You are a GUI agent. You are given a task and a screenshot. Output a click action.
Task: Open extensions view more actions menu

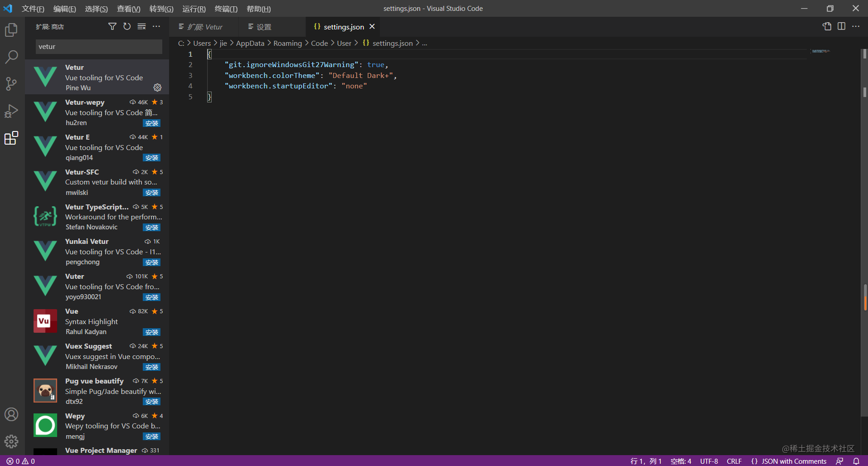click(156, 27)
